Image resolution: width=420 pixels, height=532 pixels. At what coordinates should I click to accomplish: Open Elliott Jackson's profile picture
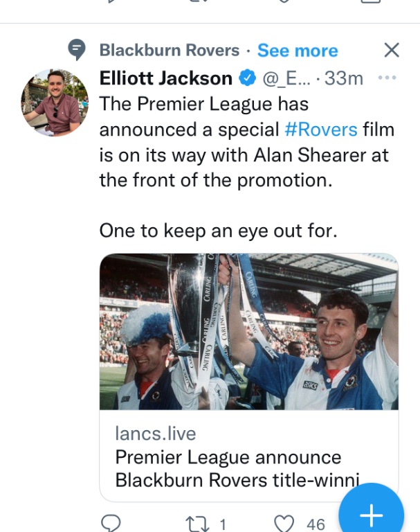pyautogui.click(x=55, y=103)
